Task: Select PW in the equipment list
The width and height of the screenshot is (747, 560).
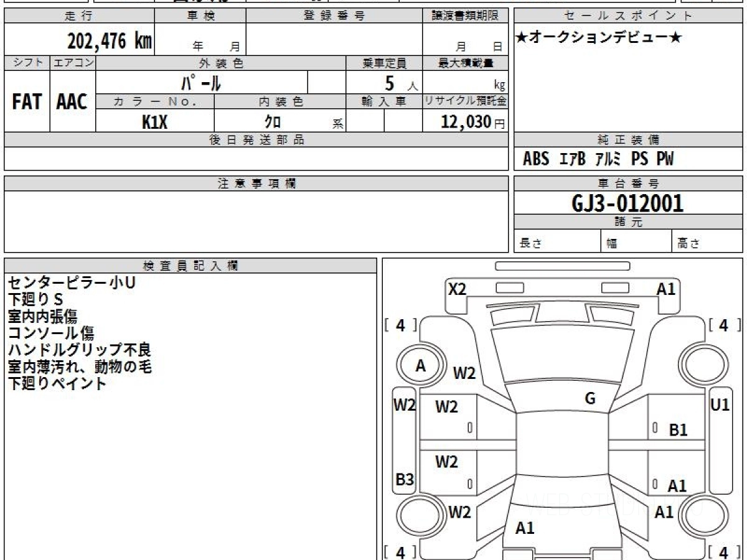Action: 665,159
